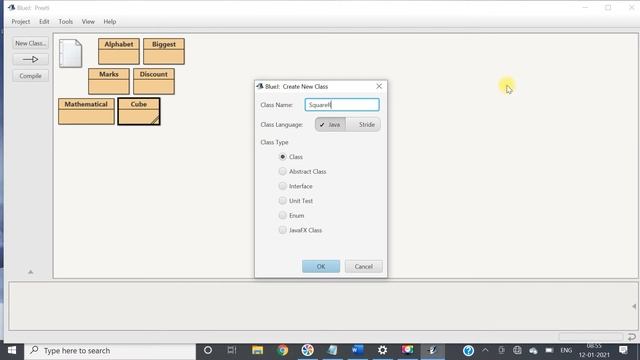640x360 pixels.
Task: Select the Biggest class box
Action: (164, 51)
